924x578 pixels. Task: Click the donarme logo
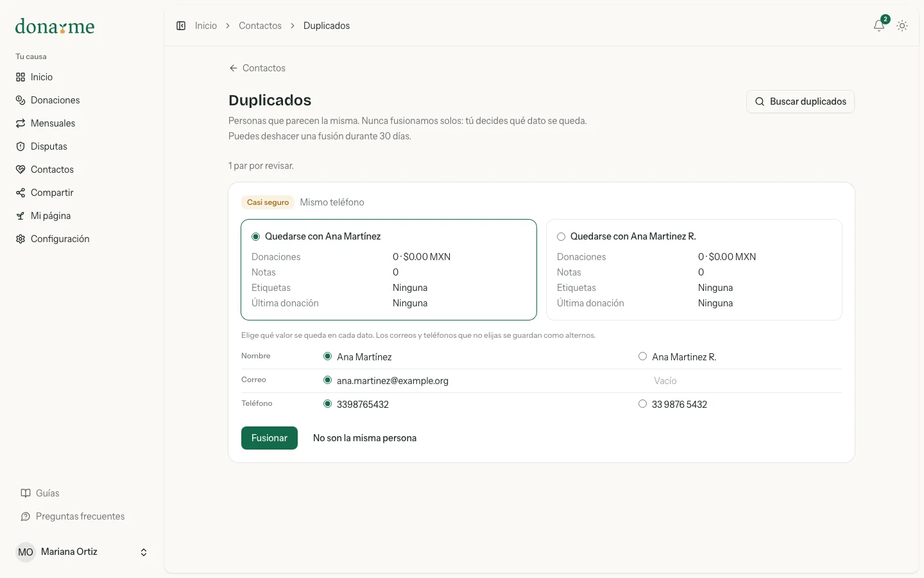click(55, 26)
